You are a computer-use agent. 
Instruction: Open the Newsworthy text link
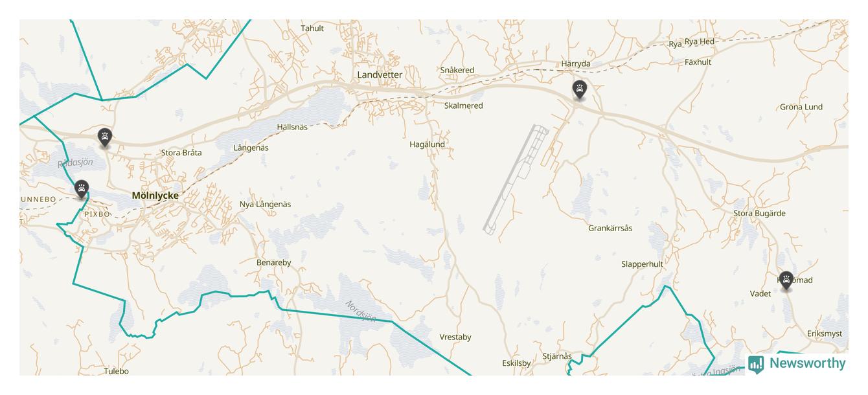tap(807, 363)
